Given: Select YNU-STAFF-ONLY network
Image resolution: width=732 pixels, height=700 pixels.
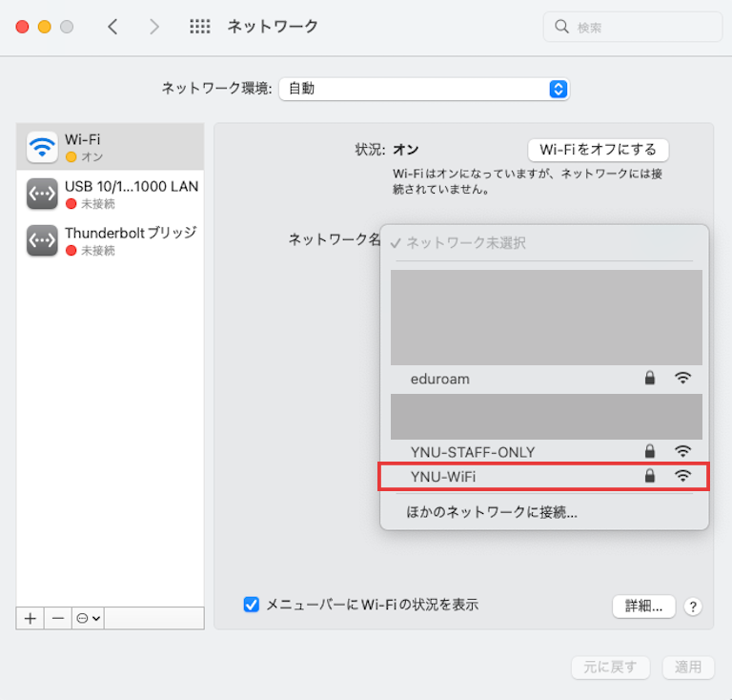Looking at the screenshot, I should [472, 451].
